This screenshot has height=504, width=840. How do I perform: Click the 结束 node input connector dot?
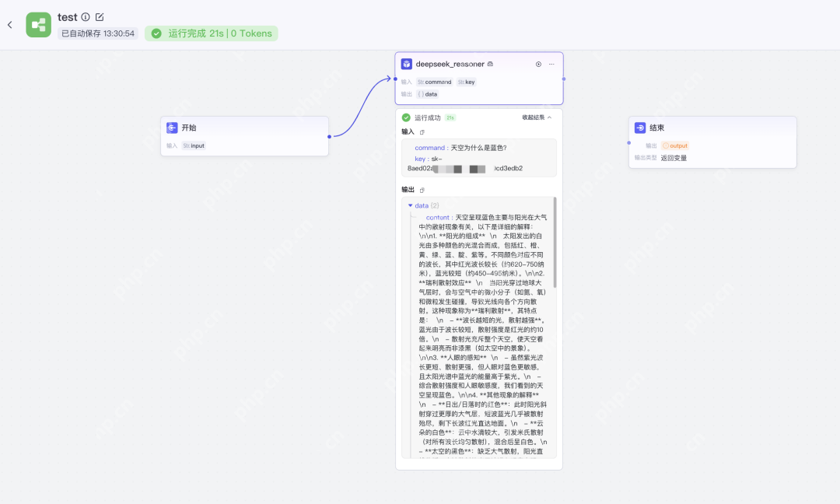(629, 143)
